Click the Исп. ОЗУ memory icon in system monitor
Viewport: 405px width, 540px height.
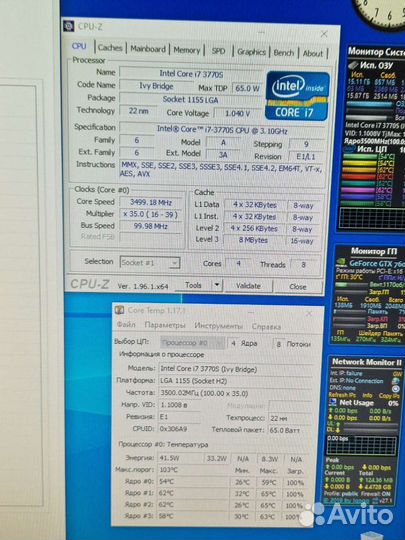click(x=353, y=65)
